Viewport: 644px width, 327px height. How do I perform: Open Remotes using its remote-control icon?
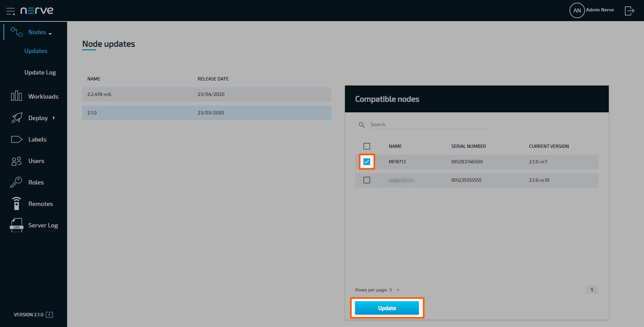(x=16, y=204)
